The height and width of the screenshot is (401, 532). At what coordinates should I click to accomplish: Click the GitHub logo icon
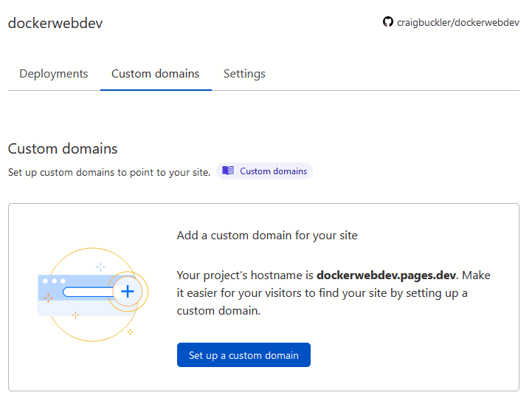coord(388,22)
